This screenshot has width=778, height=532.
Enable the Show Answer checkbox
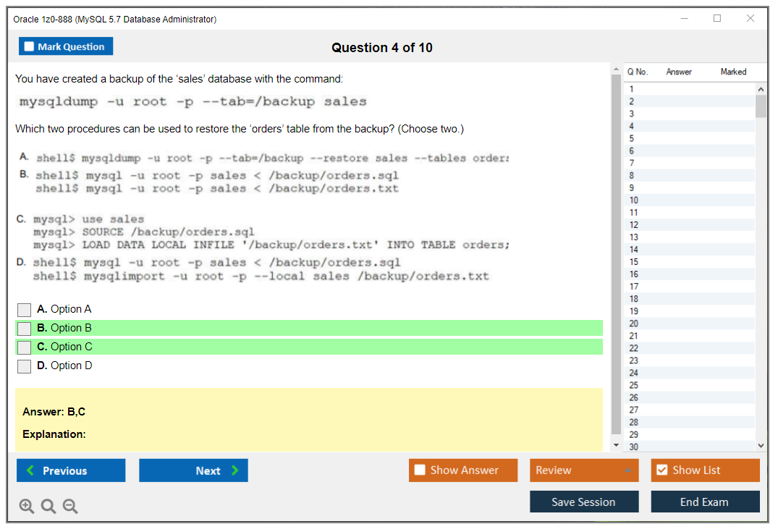click(420, 470)
